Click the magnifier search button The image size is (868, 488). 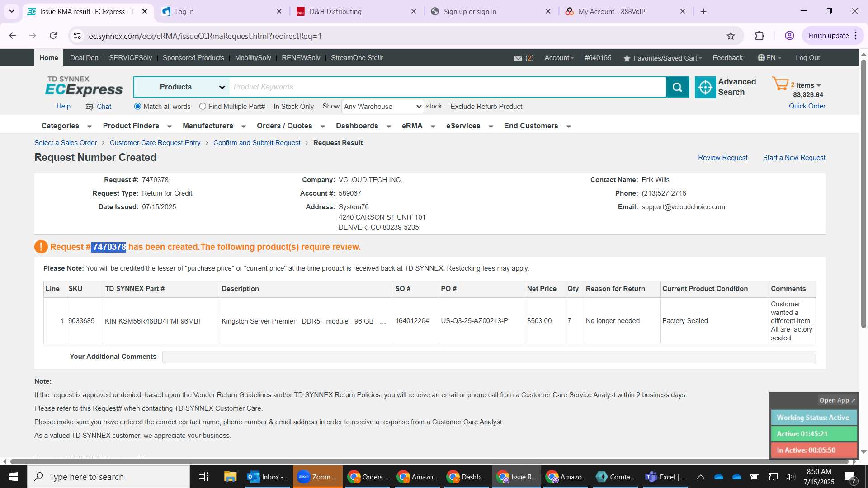tap(677, 87)
